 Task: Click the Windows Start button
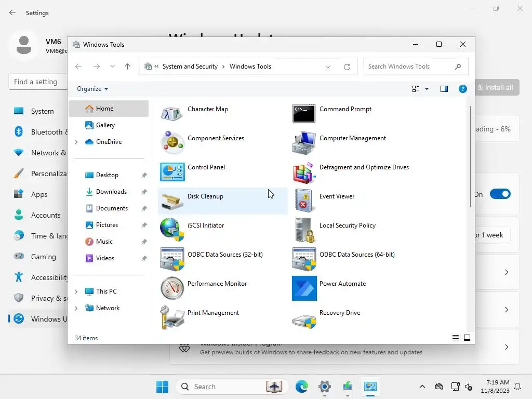pos(162,387)
